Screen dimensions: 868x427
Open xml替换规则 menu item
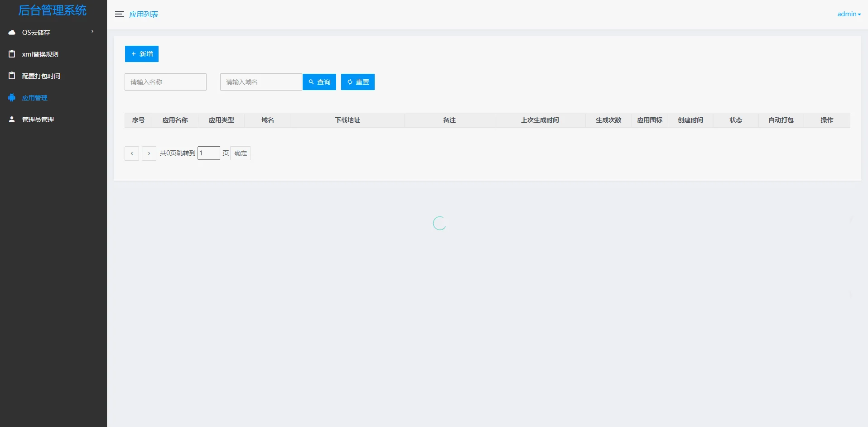pos(40,54)
